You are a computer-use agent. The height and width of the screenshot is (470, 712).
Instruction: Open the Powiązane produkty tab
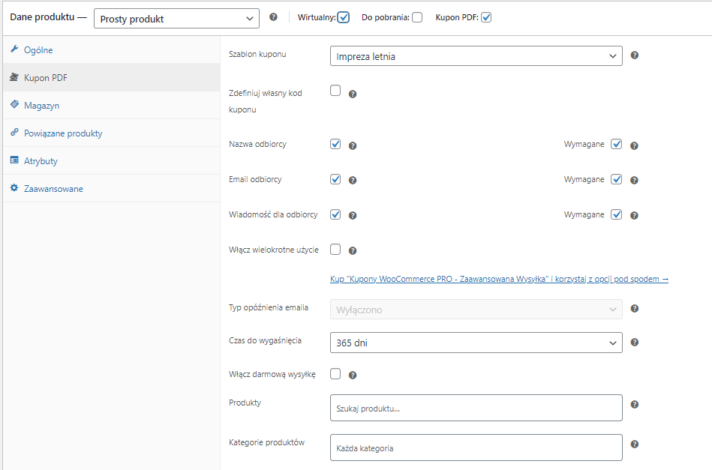pos(63,132)
